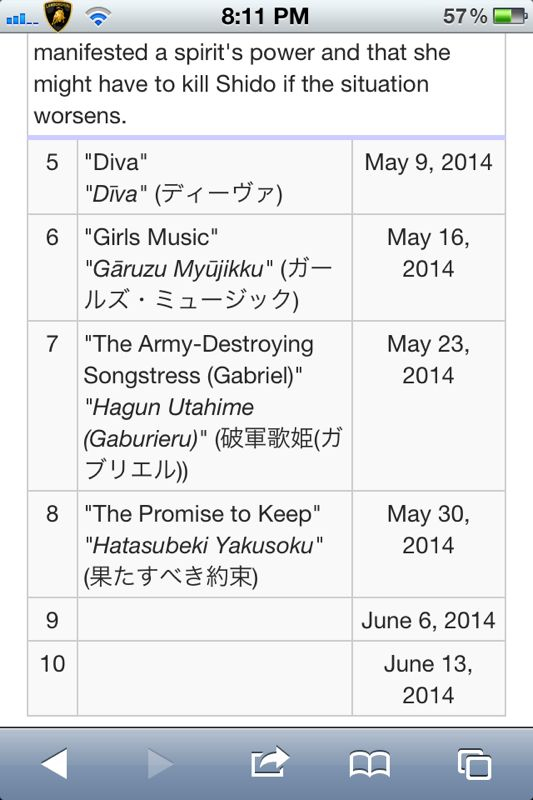
Task: Open the tabs pages icon
Action: 474,764
